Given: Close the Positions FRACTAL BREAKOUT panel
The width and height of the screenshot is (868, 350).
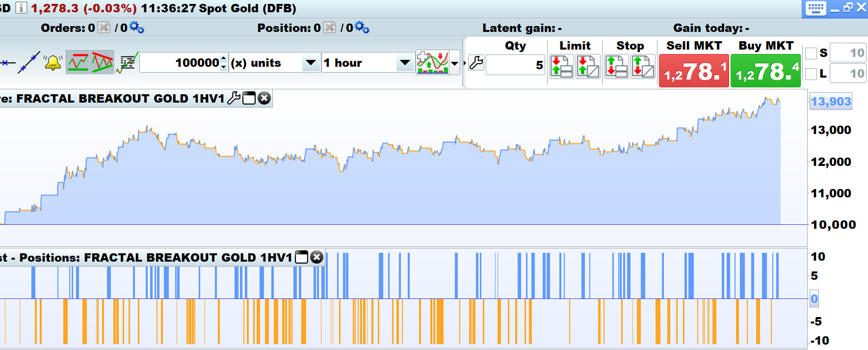Looking at the screenshot, I should (317, 257).
